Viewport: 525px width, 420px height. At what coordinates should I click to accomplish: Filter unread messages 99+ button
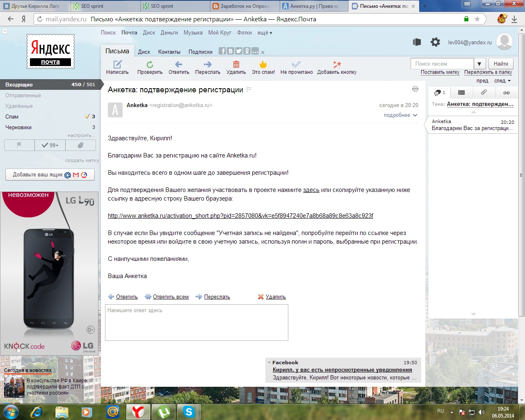pos(50,145)
